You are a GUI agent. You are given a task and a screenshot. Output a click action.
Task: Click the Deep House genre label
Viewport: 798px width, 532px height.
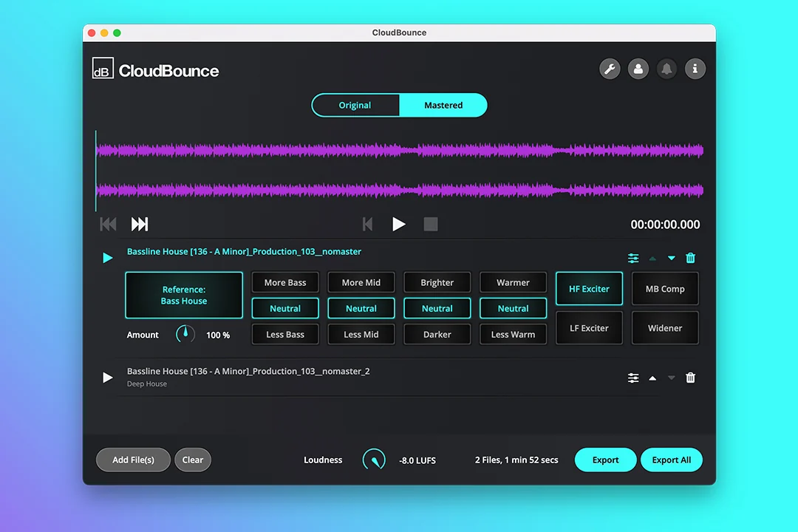click(146, 384)
